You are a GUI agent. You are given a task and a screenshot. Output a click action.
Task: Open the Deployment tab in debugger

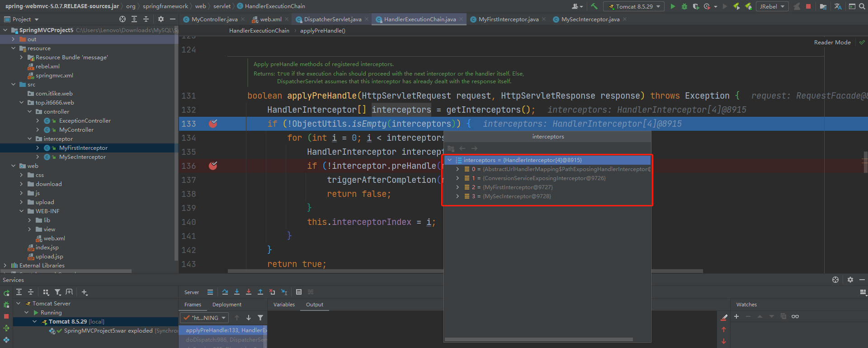tap(227, 305)
